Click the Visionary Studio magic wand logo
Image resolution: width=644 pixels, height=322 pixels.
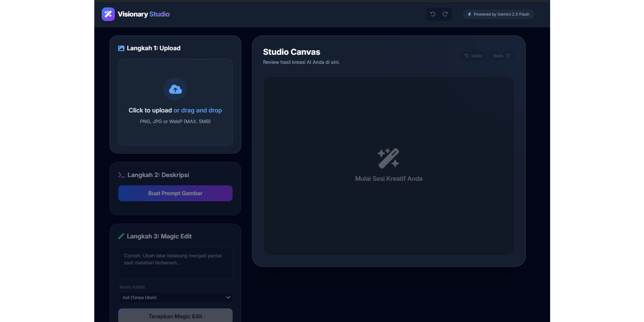click(x=108, y=14)
